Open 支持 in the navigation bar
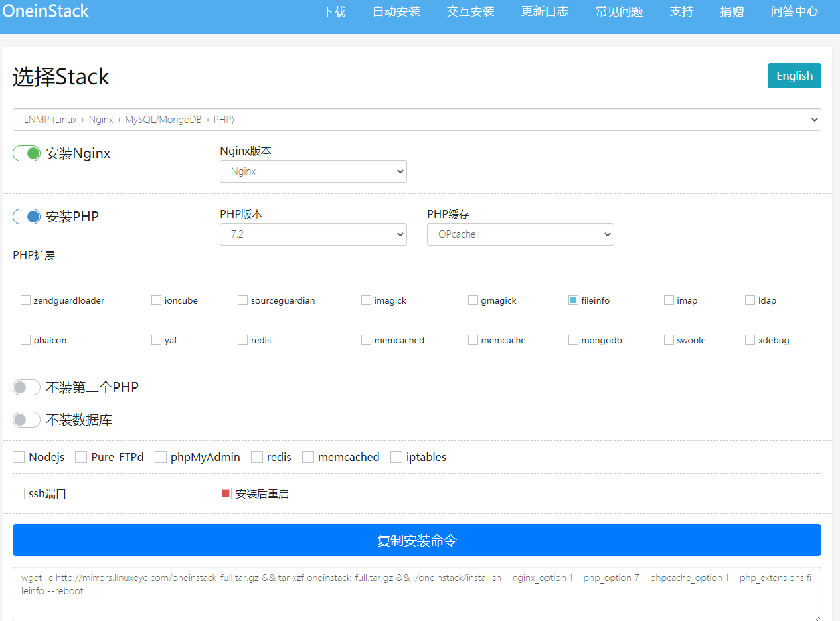Viewport: 840px width, 621px height. pos(682,11)
